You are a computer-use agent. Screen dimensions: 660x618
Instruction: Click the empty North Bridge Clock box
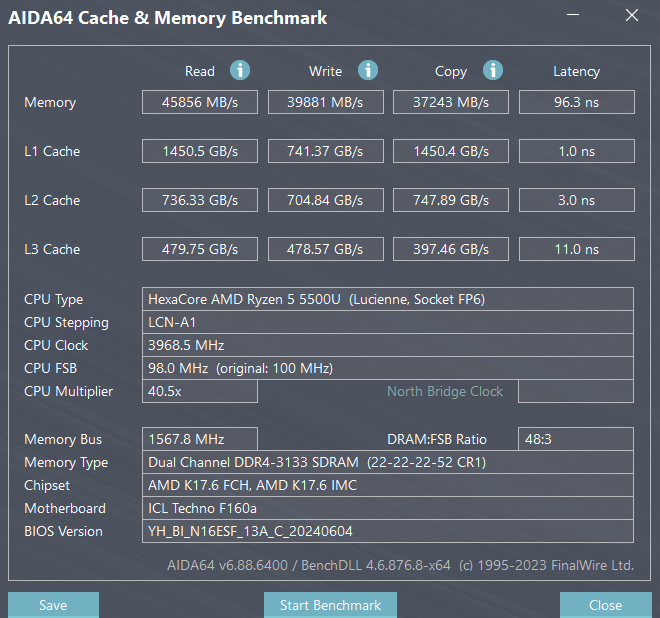[576, 391]
